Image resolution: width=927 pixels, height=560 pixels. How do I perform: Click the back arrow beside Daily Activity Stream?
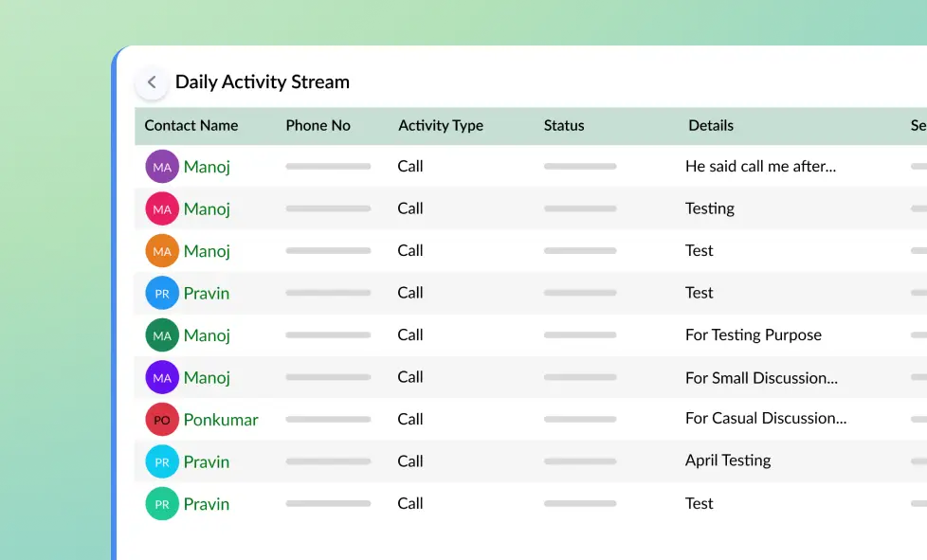coord(152,82)
